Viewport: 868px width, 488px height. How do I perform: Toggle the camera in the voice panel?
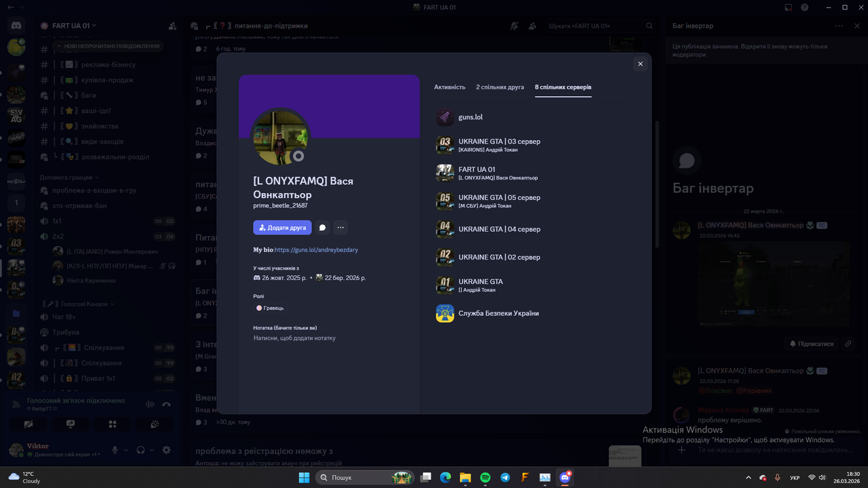(x=28, y=424)
